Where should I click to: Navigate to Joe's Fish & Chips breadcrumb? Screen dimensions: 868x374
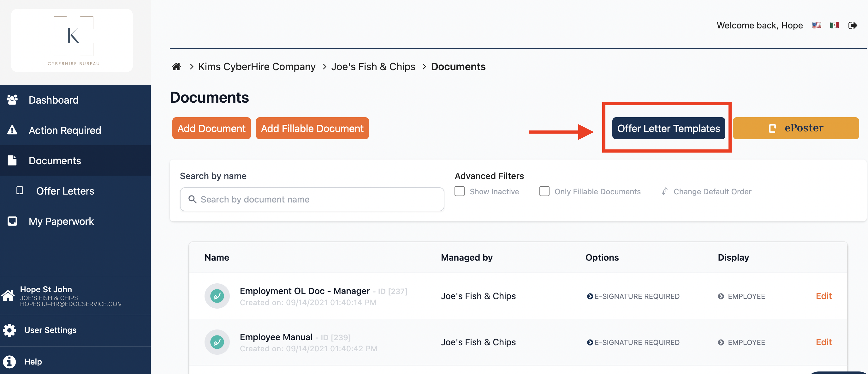click(x=373, y=66)
